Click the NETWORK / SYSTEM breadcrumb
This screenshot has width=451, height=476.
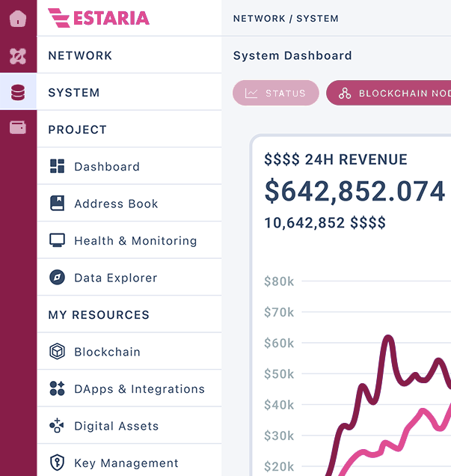[x=286, y=19]
